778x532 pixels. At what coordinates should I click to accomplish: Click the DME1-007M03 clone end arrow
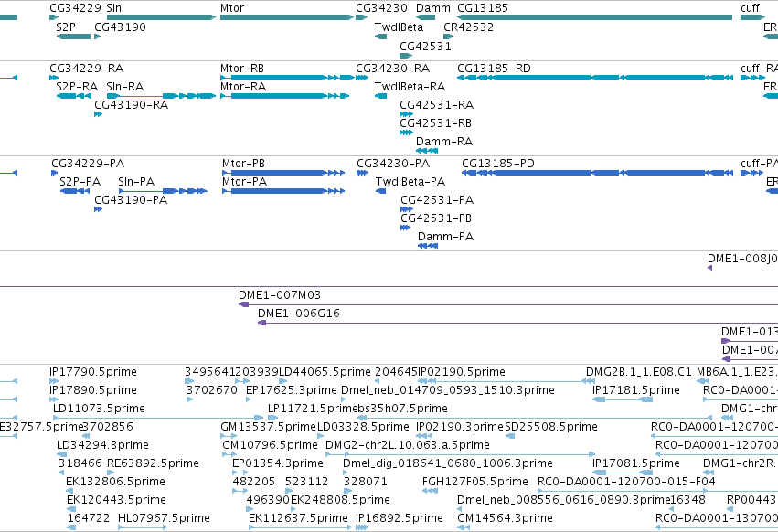[x=243, y=304]
